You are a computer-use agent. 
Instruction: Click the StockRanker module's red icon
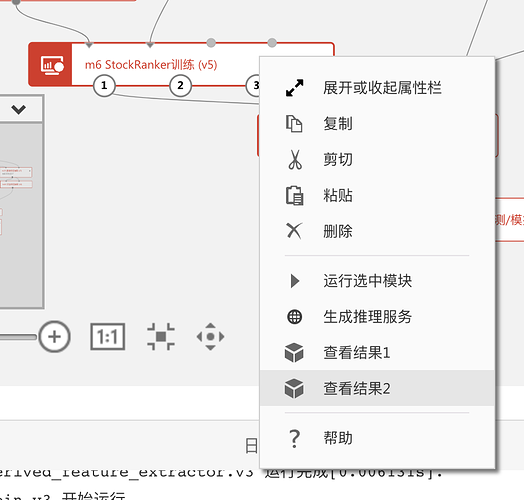[50, 65]
